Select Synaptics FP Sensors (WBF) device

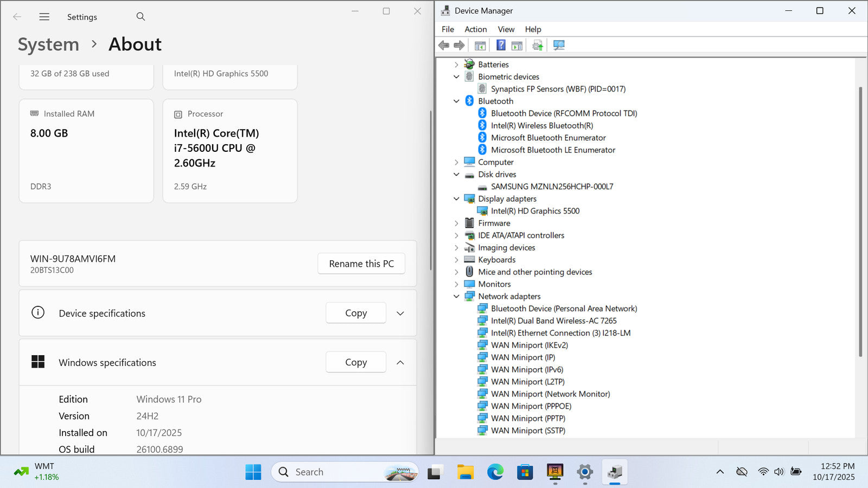[558, 89]
